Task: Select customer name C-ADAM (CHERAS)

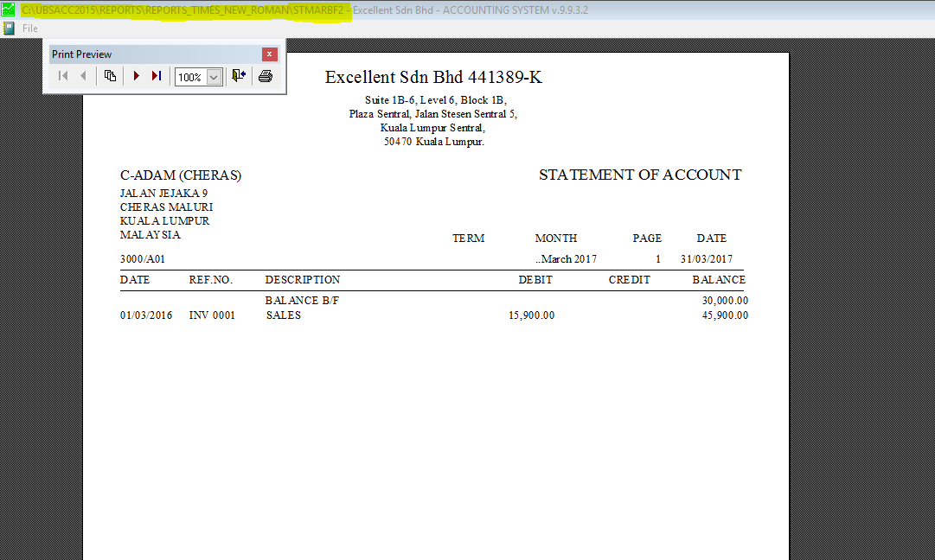Action: point(181,175)
